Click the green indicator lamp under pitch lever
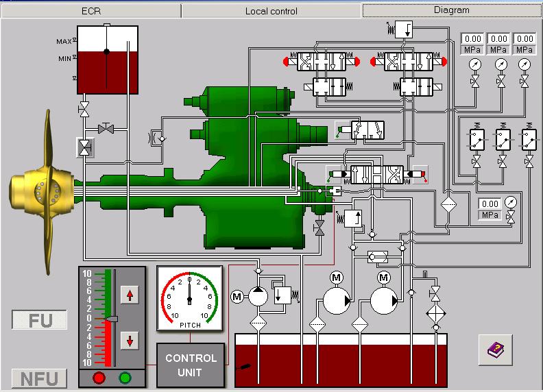The image size is (543, 392). click(125, 378)
